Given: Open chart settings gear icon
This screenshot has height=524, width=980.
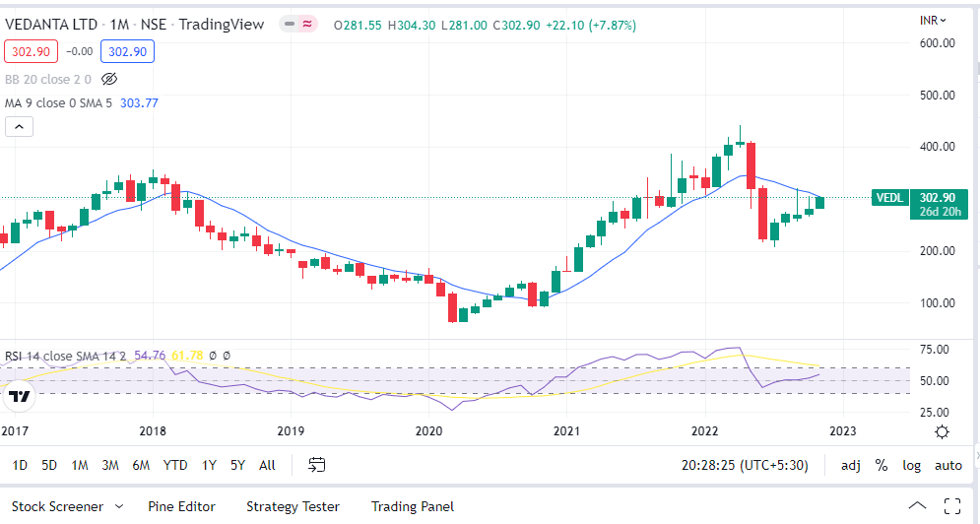Looking at the screenshot, I should [x=942, y=431].
